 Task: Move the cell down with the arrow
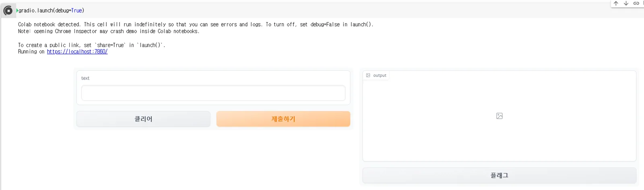[626, 3]
